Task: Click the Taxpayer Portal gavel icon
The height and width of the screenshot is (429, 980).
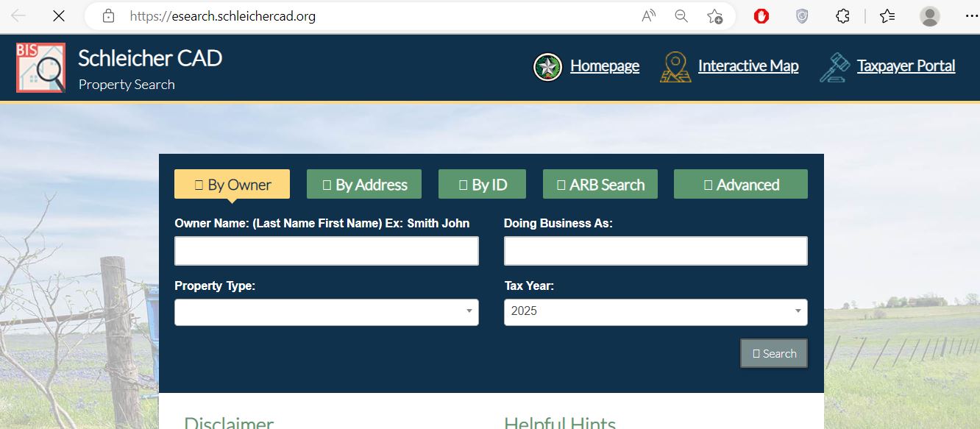Action: pyautogui.click(x=834, y=67)
